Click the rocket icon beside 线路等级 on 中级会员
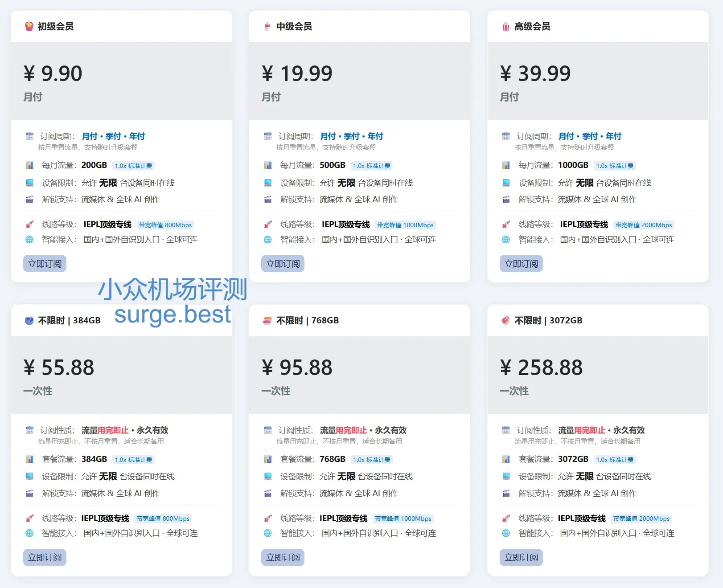The image size is (723, 588). [268, 225]
